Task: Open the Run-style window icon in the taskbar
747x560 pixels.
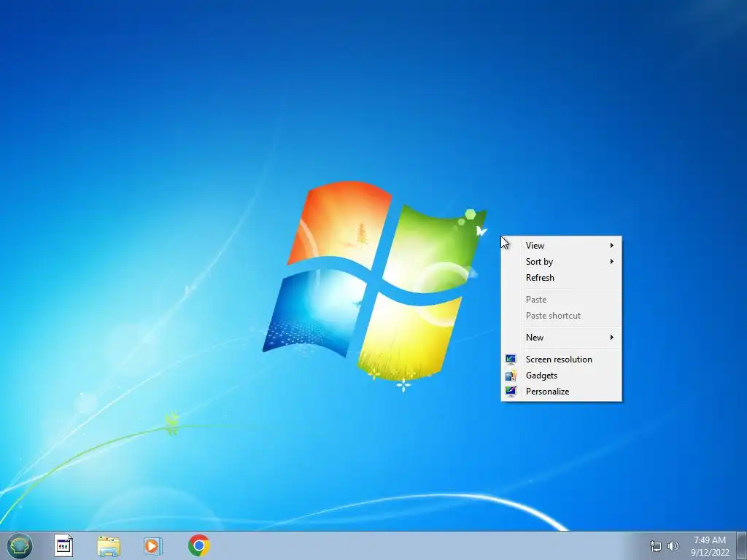Action: [63, 545]
